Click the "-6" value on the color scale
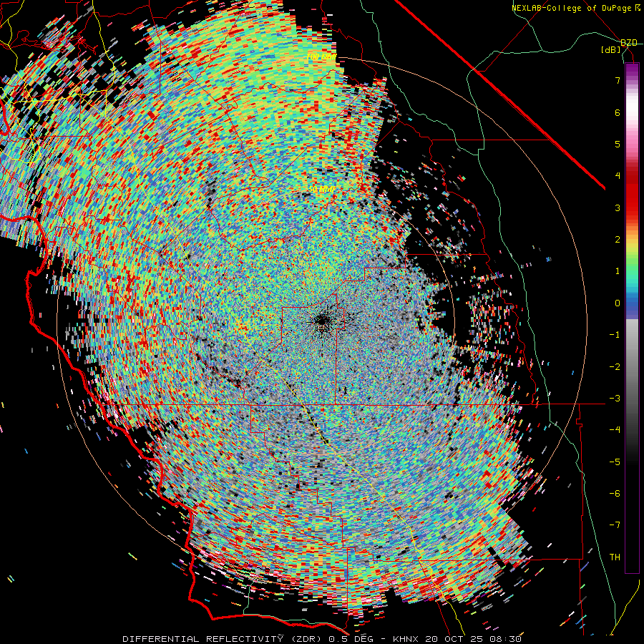 [x=615, y=494]
